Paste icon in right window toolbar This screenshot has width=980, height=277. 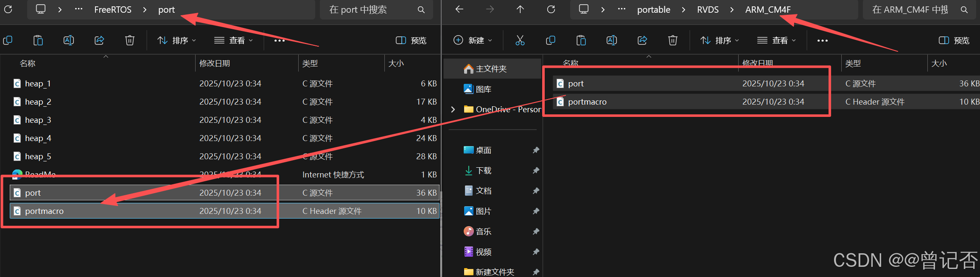[x=581, y=40]
